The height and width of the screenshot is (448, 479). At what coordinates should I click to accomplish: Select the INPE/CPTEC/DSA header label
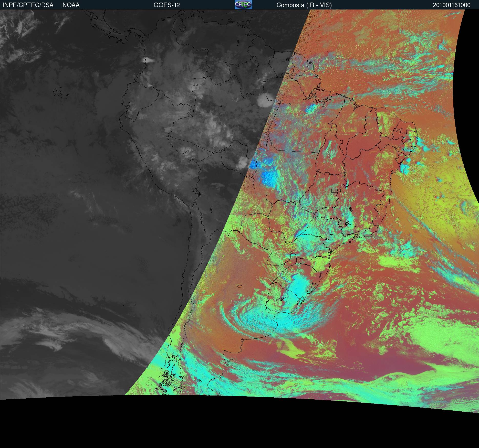[28, 5]
